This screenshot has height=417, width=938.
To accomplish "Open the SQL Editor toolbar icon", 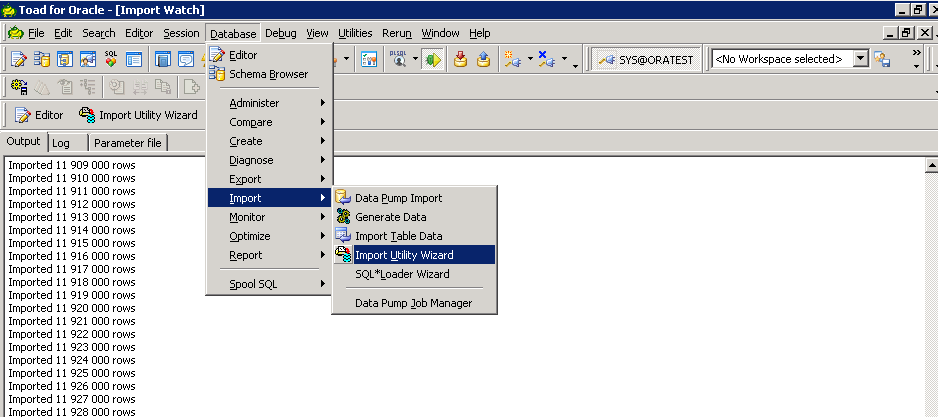I will [x=18, y=59].
